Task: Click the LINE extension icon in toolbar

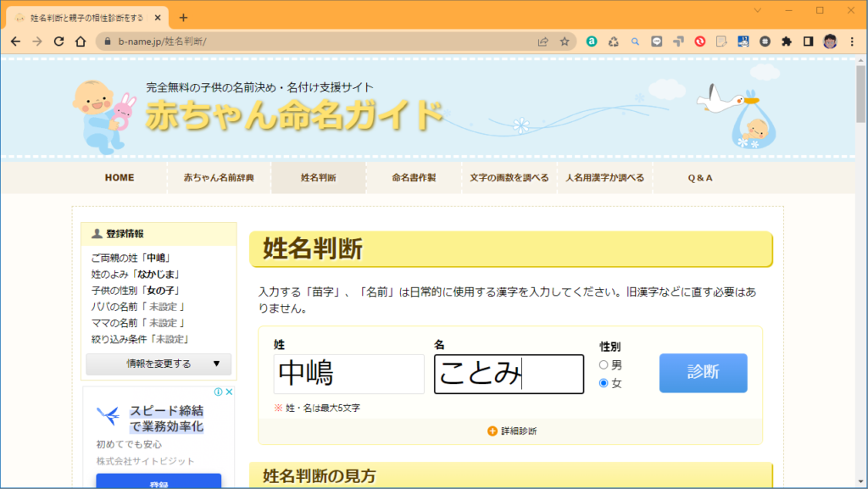Action: [x=657, y=40]
